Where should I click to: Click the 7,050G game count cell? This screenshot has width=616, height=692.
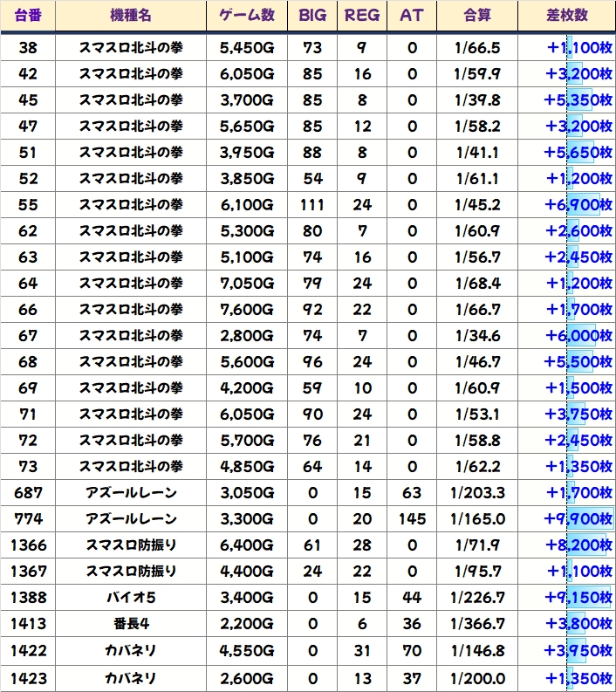coord(247,284)
